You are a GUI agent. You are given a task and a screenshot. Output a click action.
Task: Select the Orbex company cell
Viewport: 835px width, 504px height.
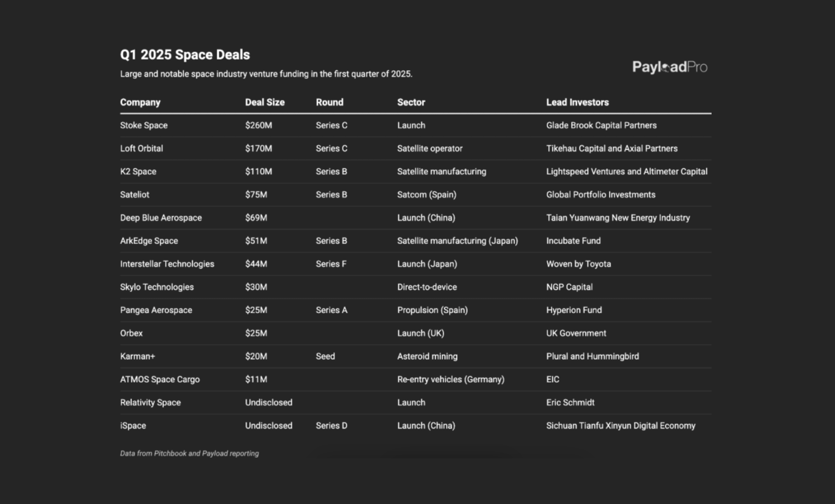point(131,334)
